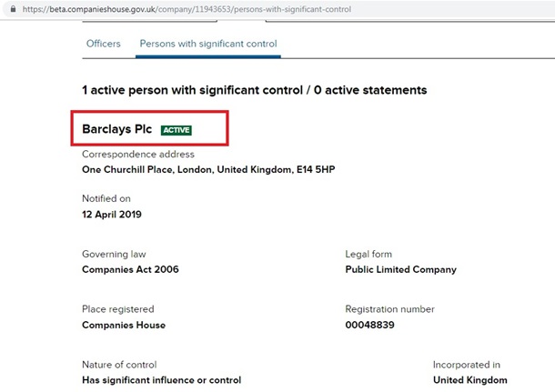This screenshot has width=555, height=392.
Task: Open the Officers tab
Action: (x=103, y=44)
